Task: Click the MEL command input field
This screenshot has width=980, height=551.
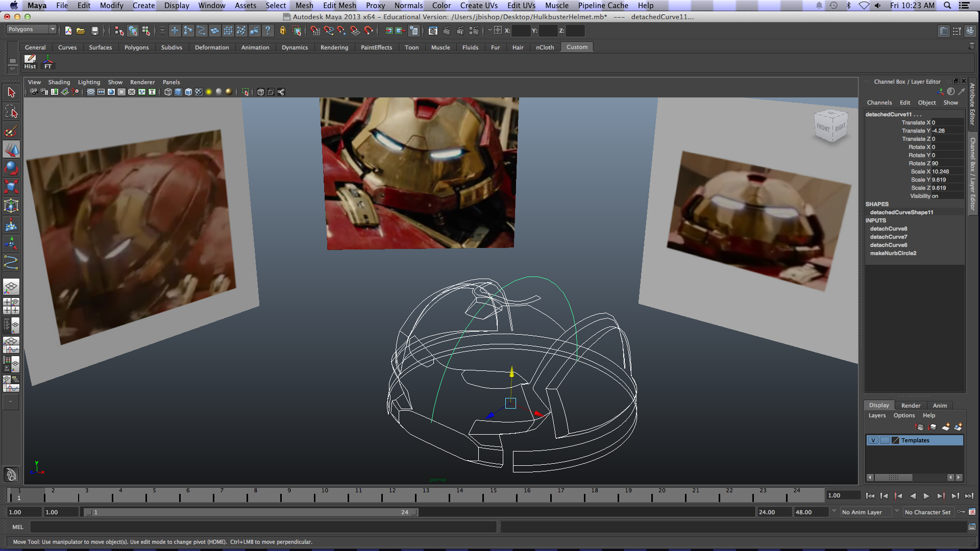Action: [x=263, y=527]
